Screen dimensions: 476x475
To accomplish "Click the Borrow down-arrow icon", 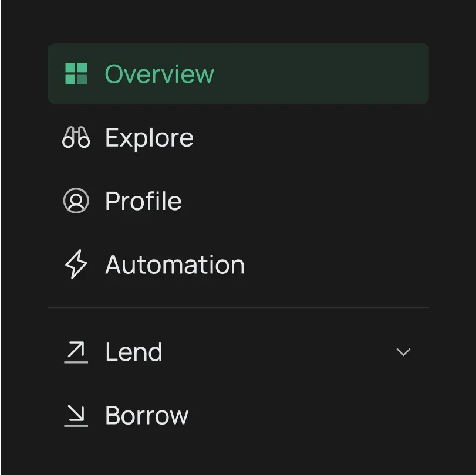I will (76, 416).
